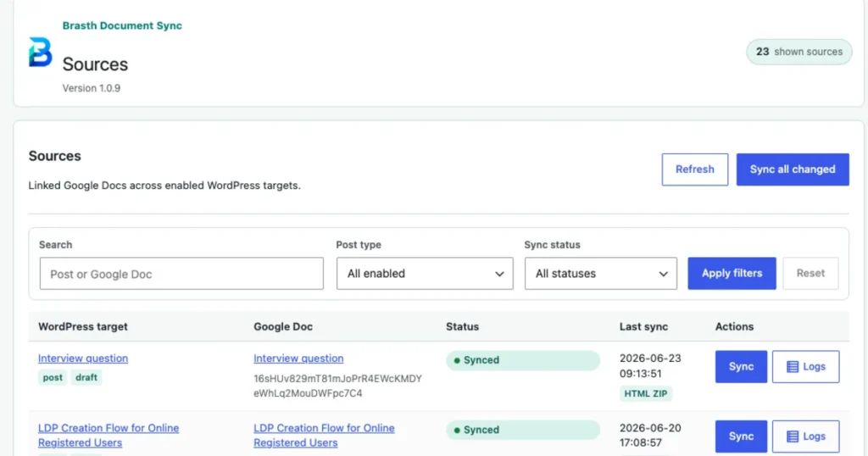This screenshot has width=868, height=456.
Task: Click the 23 shown sources badge
Action: click(798, 52)
